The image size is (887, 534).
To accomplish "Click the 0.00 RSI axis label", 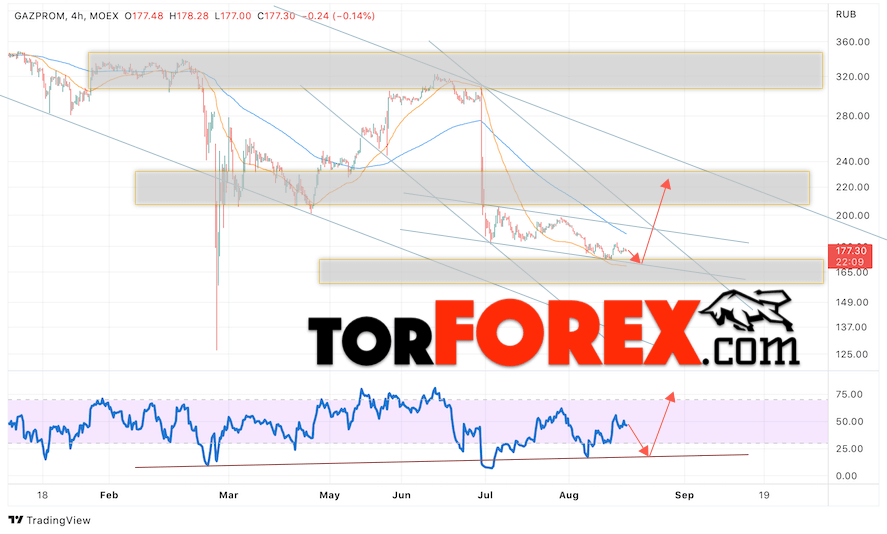I will point(846,476).
